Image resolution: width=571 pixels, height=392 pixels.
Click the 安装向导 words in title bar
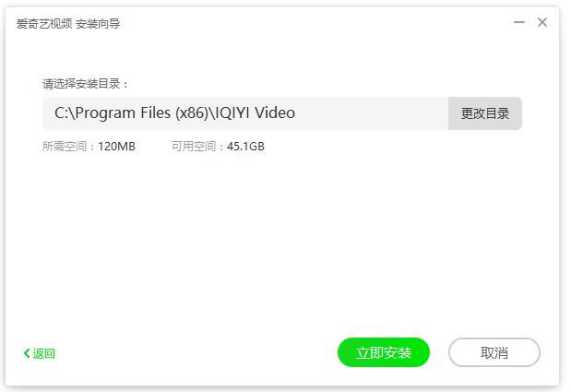[98, 24]
